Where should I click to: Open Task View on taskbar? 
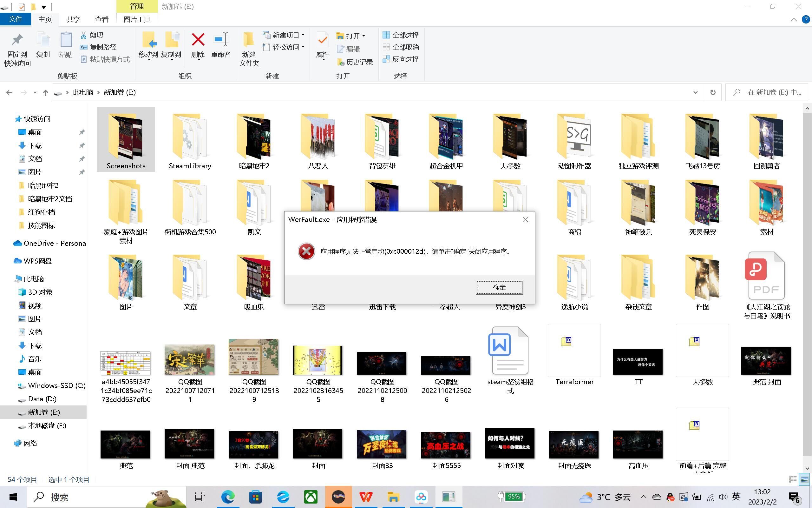pyautogui.click(x=200, y=497)
